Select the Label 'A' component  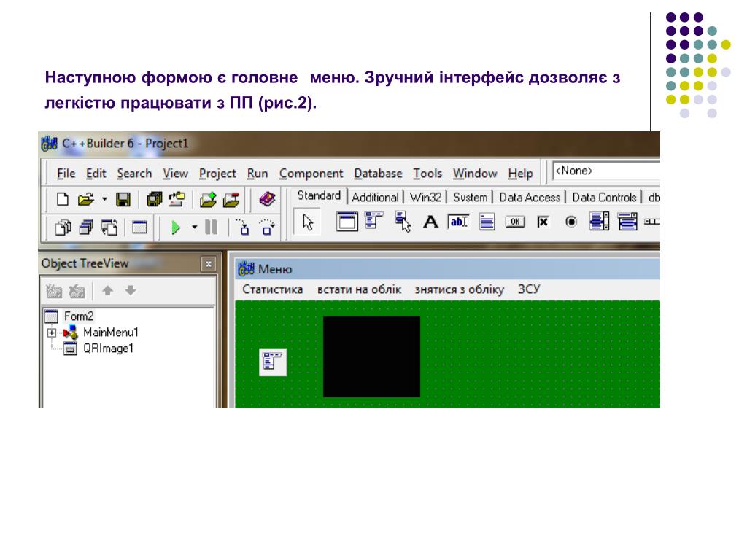click(x=430, y=222)
